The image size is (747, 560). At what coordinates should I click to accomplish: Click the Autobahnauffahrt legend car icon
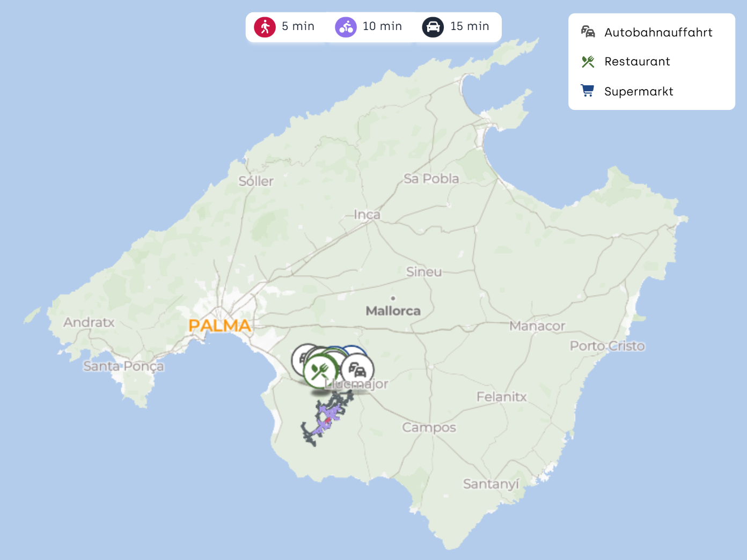click(588, 32)
